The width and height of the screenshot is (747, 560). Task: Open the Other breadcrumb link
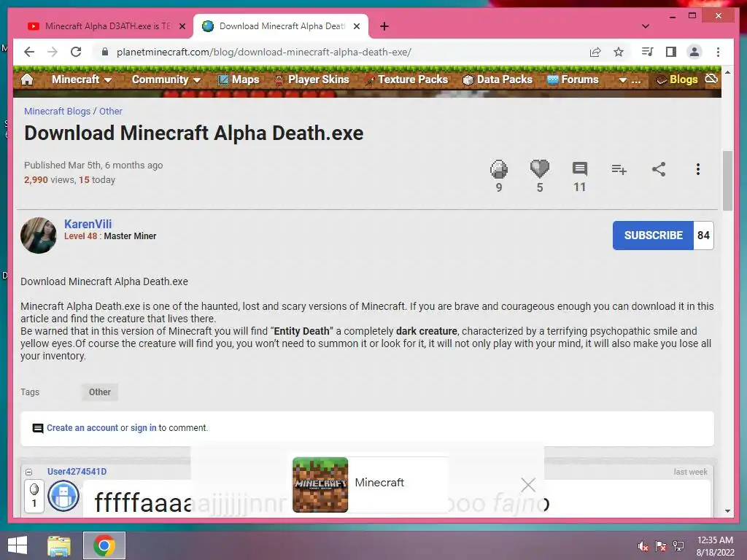(x=111, y=111)
